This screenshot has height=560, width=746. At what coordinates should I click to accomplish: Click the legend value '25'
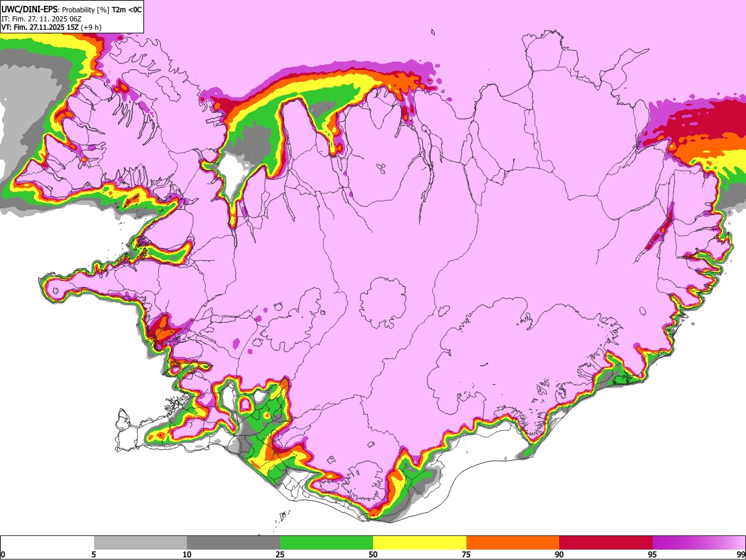(280, 554)
